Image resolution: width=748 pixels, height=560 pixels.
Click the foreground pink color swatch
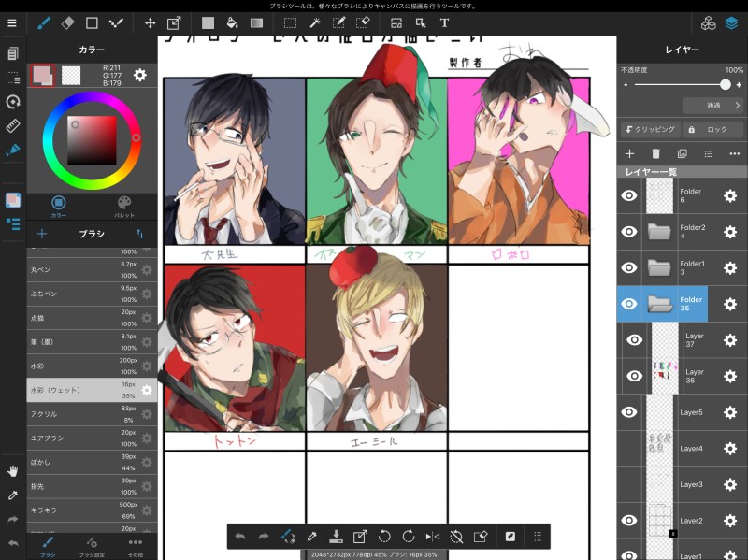[x=42, y=76]
